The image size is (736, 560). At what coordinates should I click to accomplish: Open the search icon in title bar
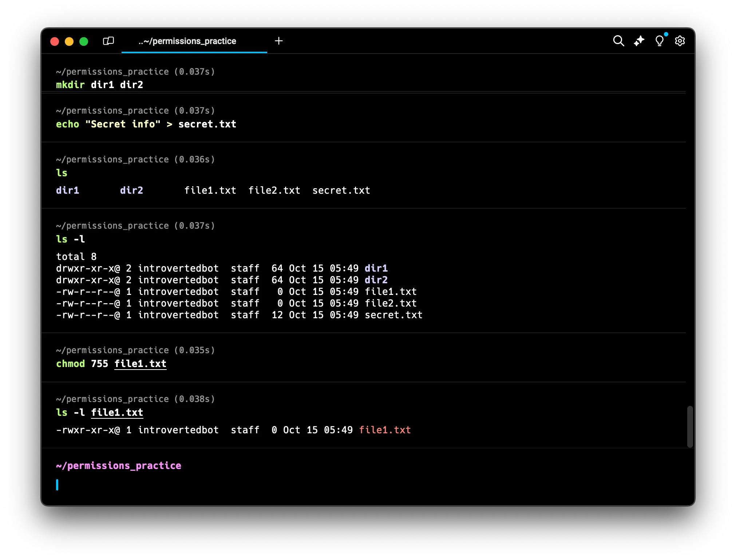pos(618,41)
